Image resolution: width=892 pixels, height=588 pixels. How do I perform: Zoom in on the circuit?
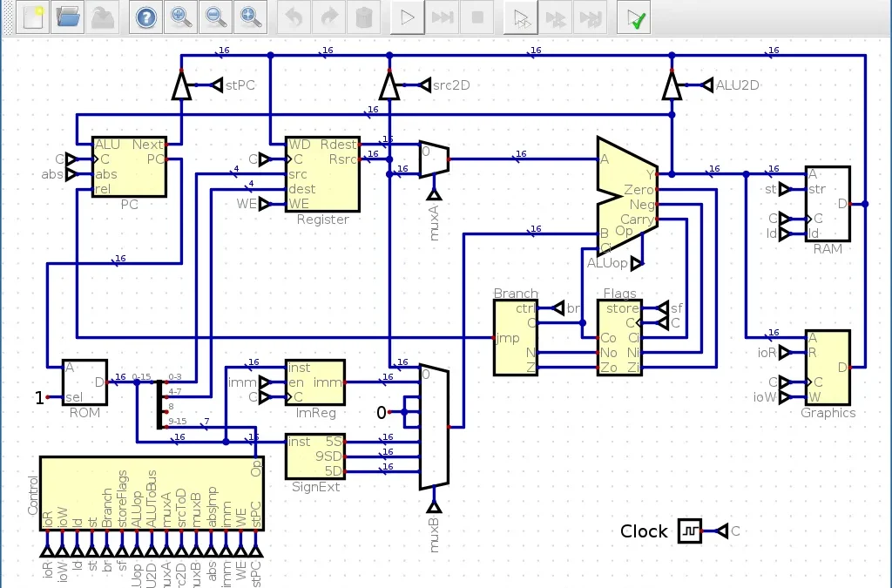(x=180, y=17)
